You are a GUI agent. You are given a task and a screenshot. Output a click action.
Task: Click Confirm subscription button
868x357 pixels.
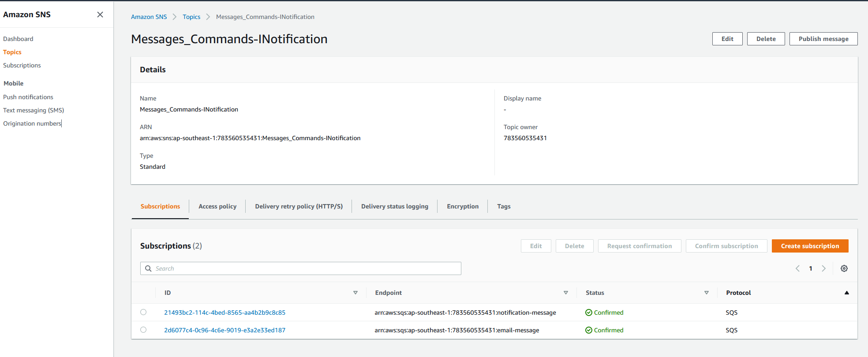pos(726,246)
